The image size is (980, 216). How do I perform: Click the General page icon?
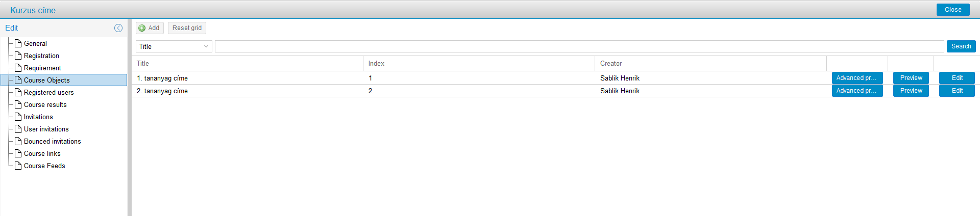(x=18, y=43)
